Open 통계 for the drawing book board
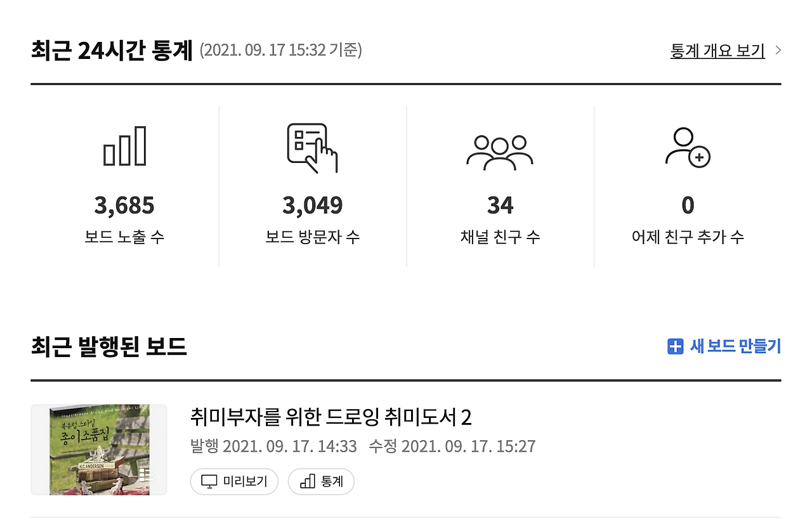Viewport: 812px width, 527px height. (x=321, y=481)
